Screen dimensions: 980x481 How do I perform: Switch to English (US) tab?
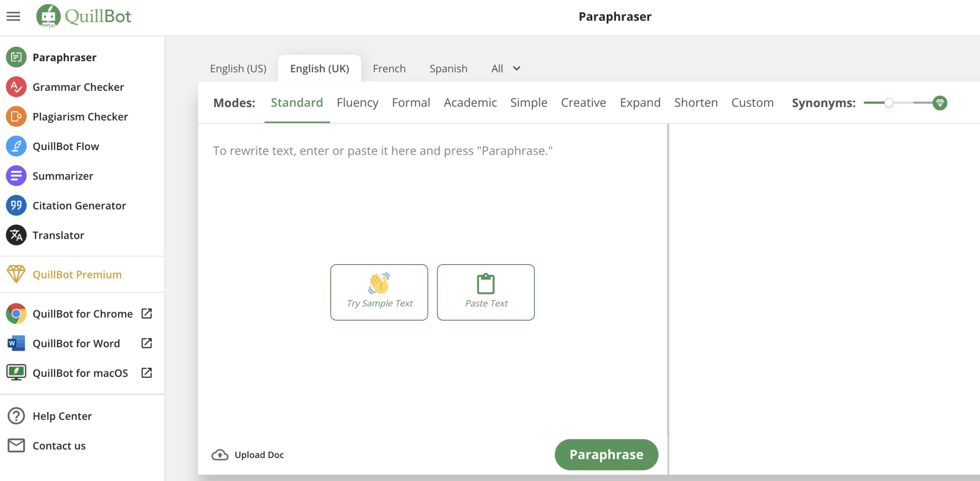coord(238,69)
